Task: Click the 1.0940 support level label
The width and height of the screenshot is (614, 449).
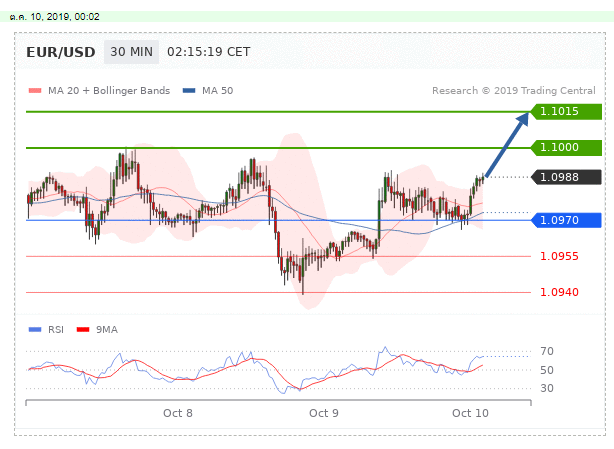Action: (x=559, y=292)
